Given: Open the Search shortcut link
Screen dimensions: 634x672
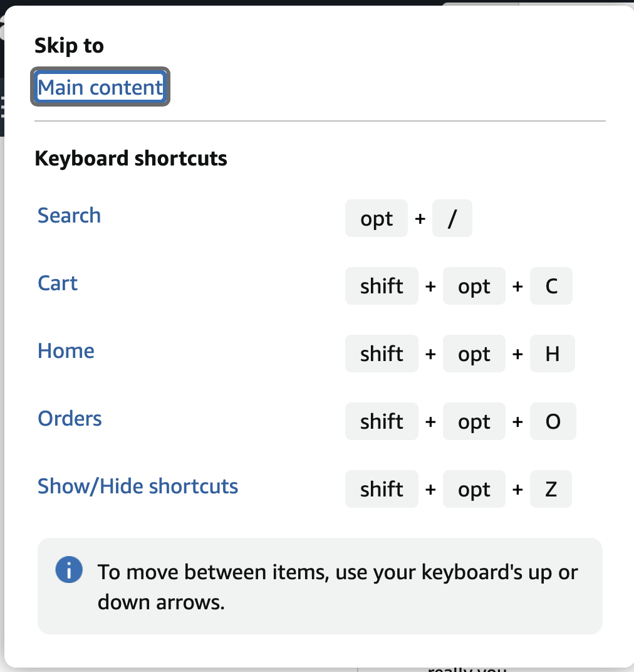Looking at the screenshot, I should [69, 216].
